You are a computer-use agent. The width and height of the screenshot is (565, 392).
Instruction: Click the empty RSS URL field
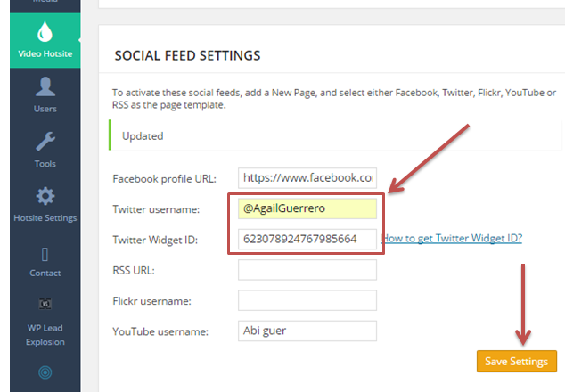pyautogui.click(x=307, y=270)
